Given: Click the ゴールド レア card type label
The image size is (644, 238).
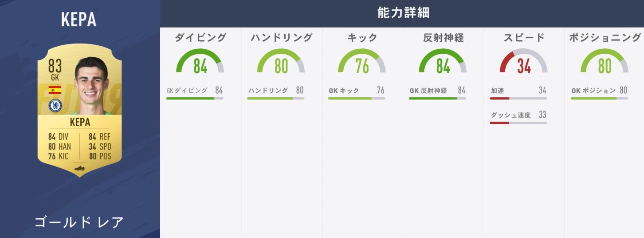Looking at the screenshot, I should pyautogui.click(x=79, y=222).
